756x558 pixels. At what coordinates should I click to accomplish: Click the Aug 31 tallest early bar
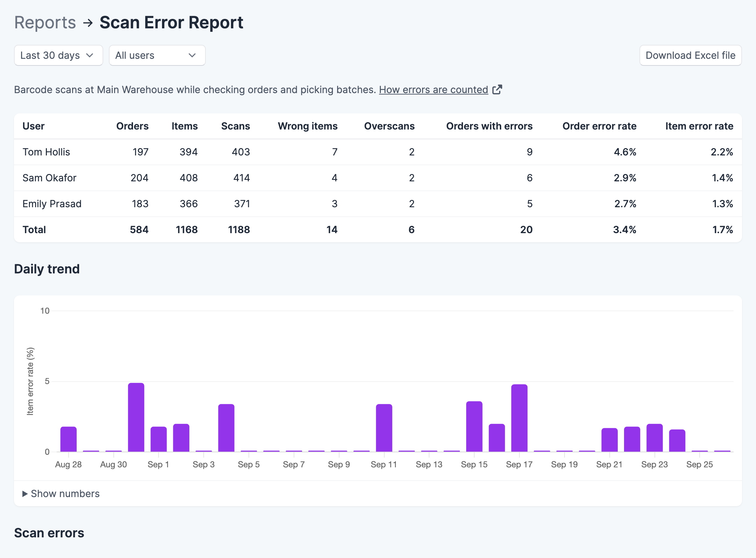tap(136, 417)
